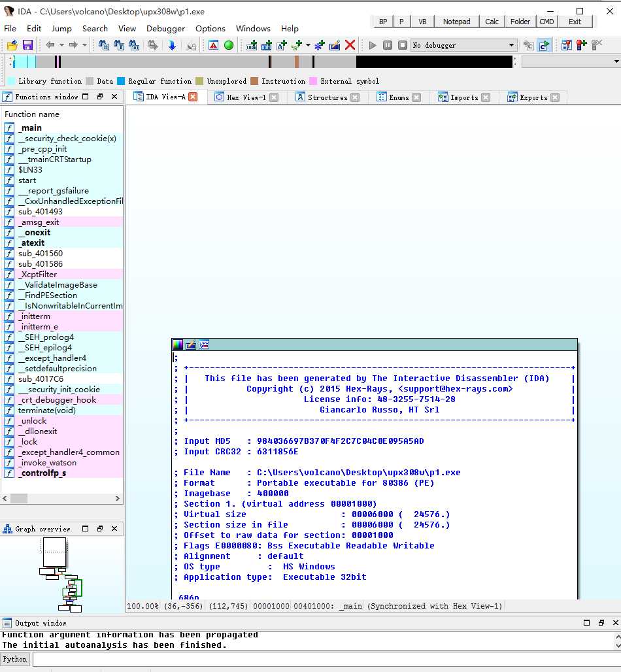The image size is (621, 672).
Task: Pause the process with the pause button
Action: [388, 45]
